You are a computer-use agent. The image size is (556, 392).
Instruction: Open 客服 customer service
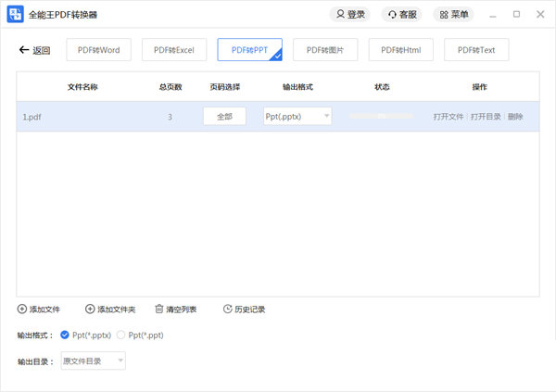(x=402, y=15)
